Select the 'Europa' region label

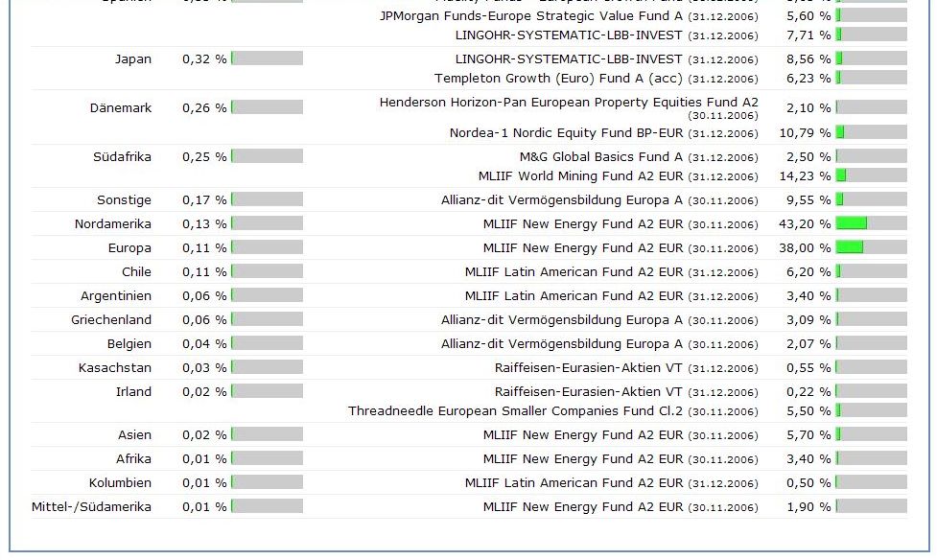[x=129, y=248]
